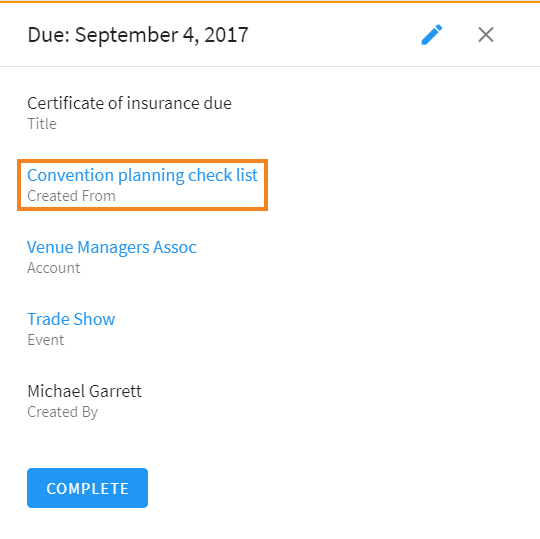Image resolution: width=540 pixels, height=539 pixels.
Task: Select the Certificate of insurance due title
Action: [129, 103]
